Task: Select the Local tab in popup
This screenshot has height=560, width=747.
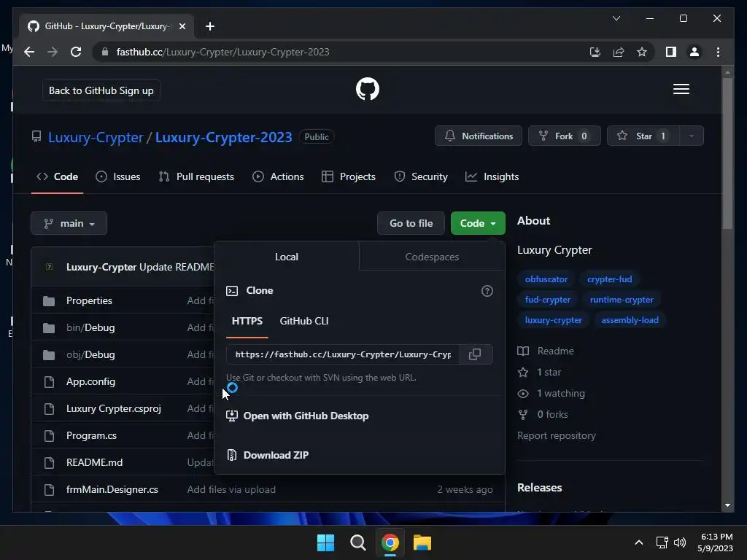Action: tap(286, 257)
